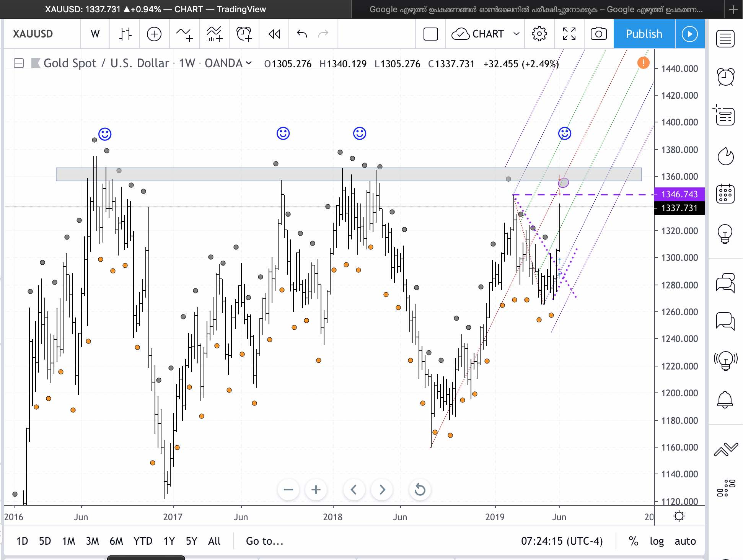The height and width of the screenshot is (560, 743).
Task: Click the Publish button
Action: (644, 34)
